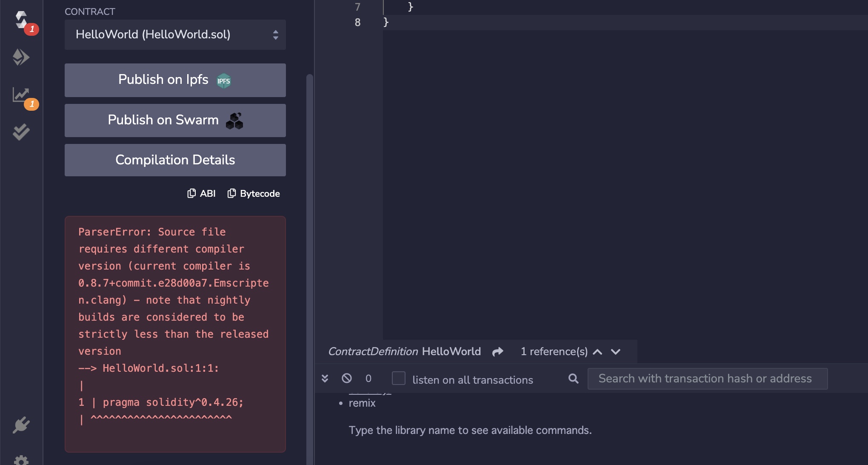Clear the terminal console
868x465 pixels.
click(x=347, y=379)
